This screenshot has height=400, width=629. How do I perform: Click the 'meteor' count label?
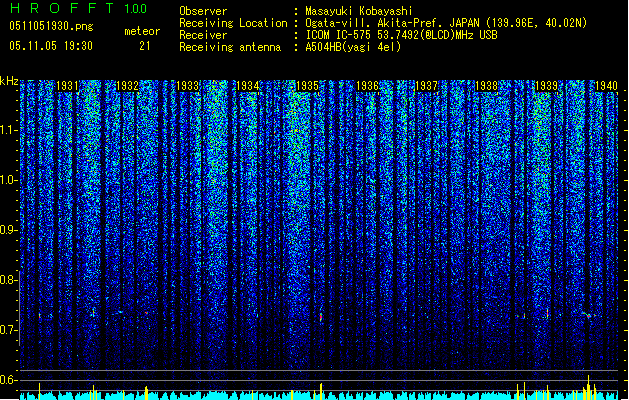(142, 31)
